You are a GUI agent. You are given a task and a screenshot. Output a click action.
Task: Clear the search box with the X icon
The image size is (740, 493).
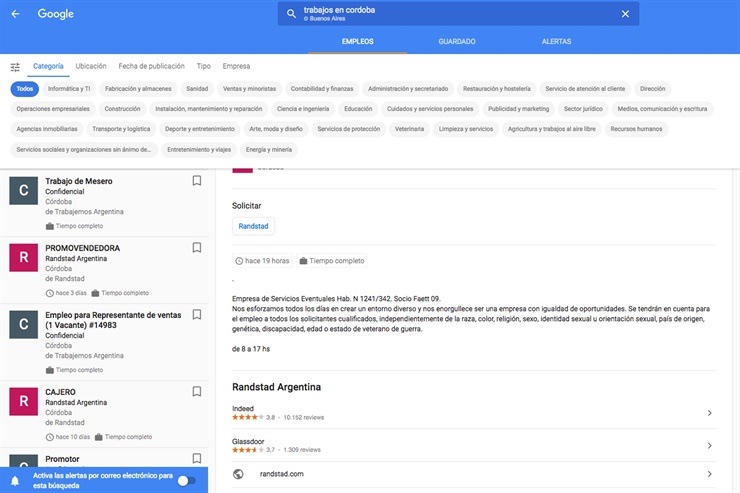click(625, 14)
